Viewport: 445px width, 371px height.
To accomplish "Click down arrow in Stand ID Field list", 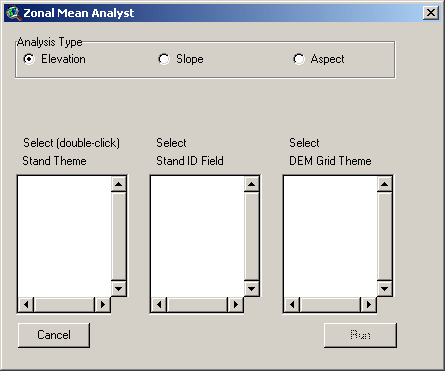I will point(252,288).
